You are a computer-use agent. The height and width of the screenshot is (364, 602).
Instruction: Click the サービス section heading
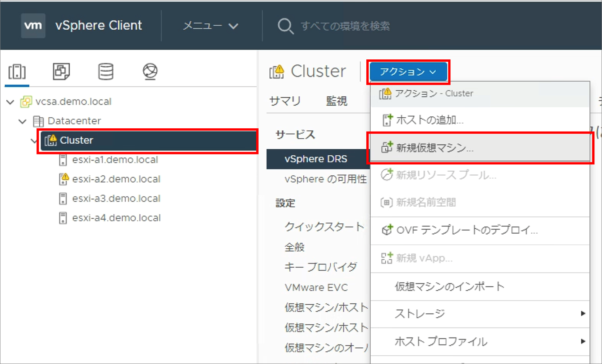[x=295, y=135]
